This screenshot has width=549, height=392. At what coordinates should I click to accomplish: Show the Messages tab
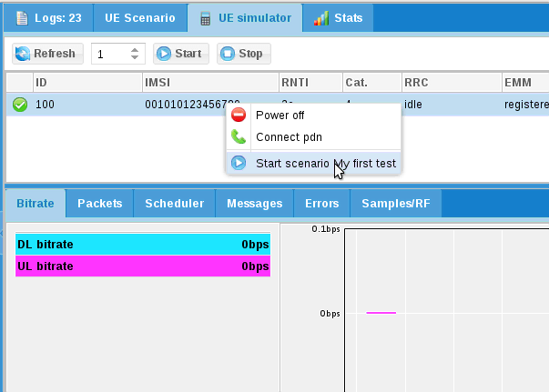point(254,204)
